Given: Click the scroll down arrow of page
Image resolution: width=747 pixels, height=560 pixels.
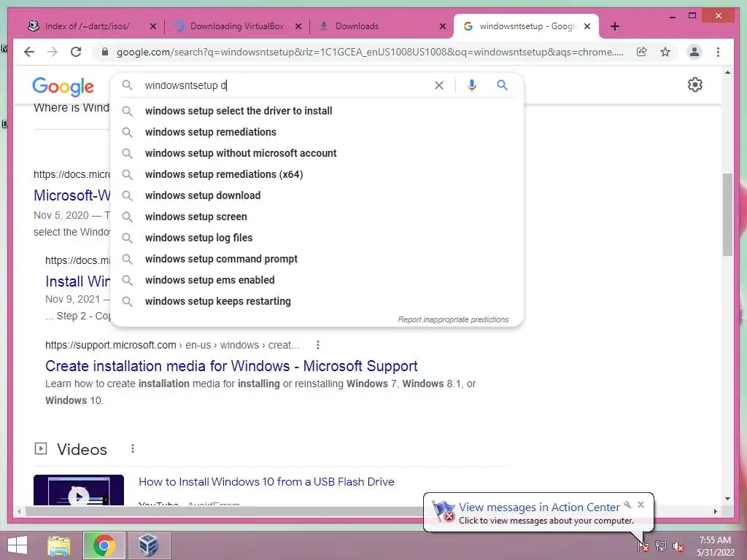Looking at the screenshot, I should [727, 499].
